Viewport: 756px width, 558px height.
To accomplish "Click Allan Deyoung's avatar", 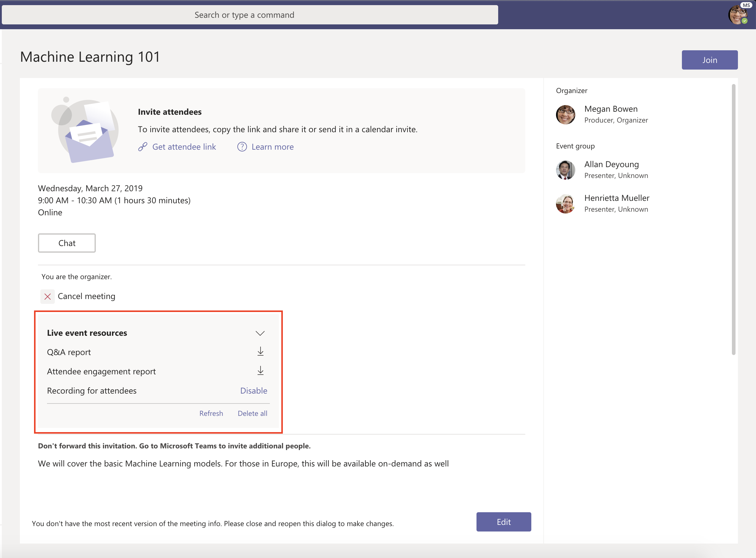I will (565, 170).
